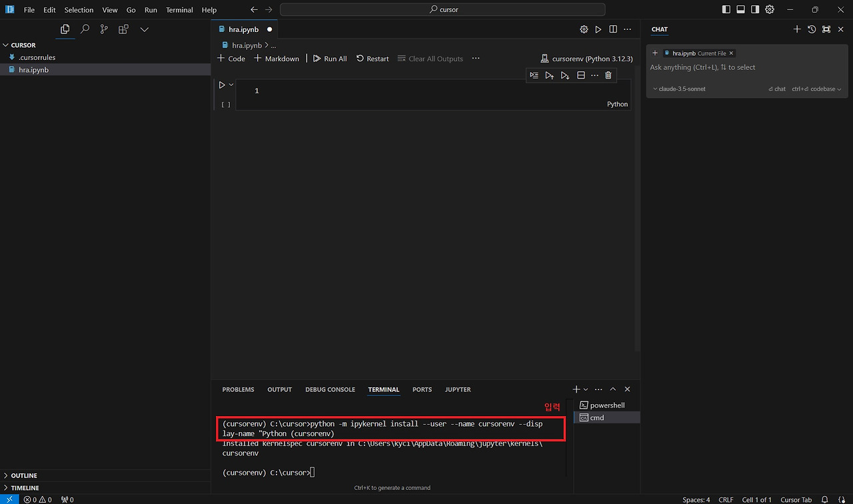Toggle the bottom panel layout icon
853x504 pixels.
740,10
